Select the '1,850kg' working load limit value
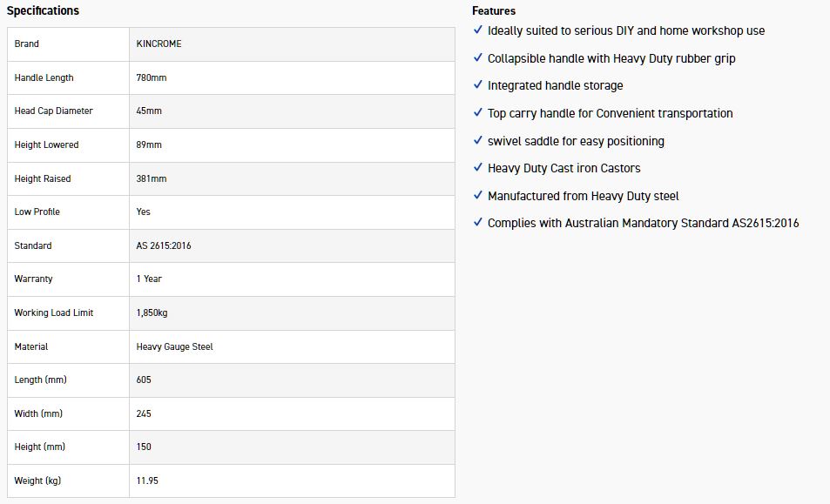The image size is (830, 504). pyautogui.click(x=152, y=312)
